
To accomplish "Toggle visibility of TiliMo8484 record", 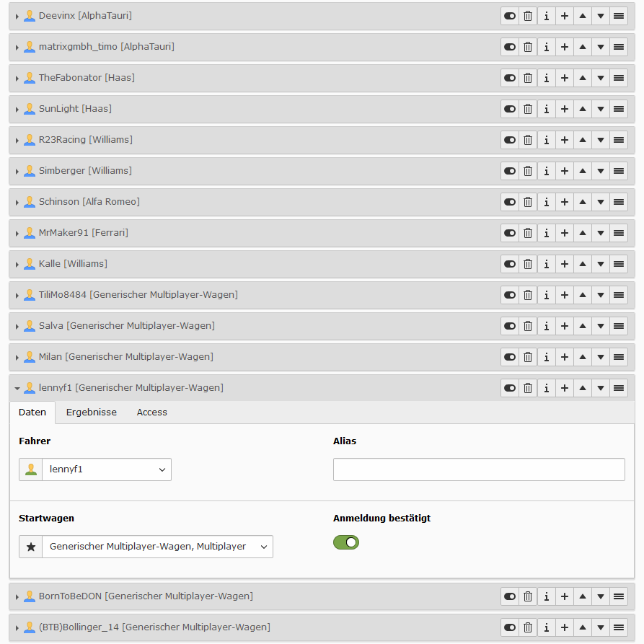I will [x=510, y=295].
